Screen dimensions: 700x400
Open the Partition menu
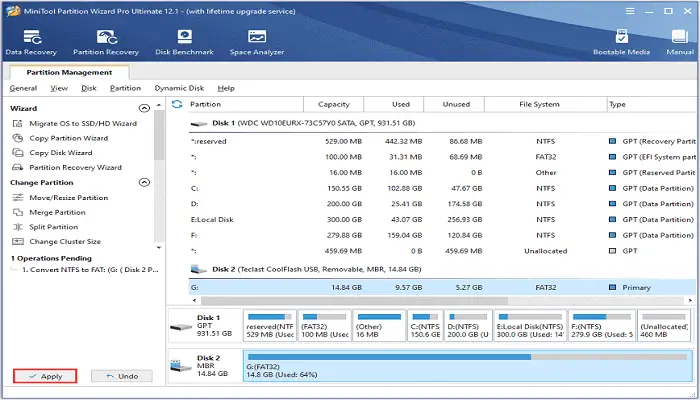pyautogui.click(x=125, y=88)
